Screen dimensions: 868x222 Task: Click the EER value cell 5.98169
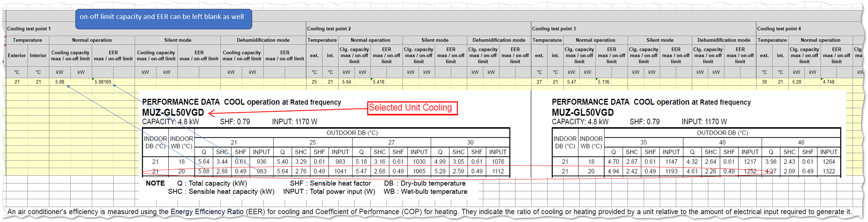point(103,82)
